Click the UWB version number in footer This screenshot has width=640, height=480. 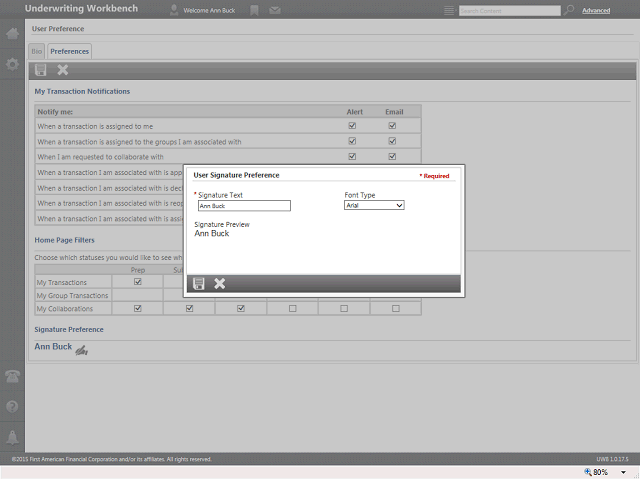pos(612,459)
